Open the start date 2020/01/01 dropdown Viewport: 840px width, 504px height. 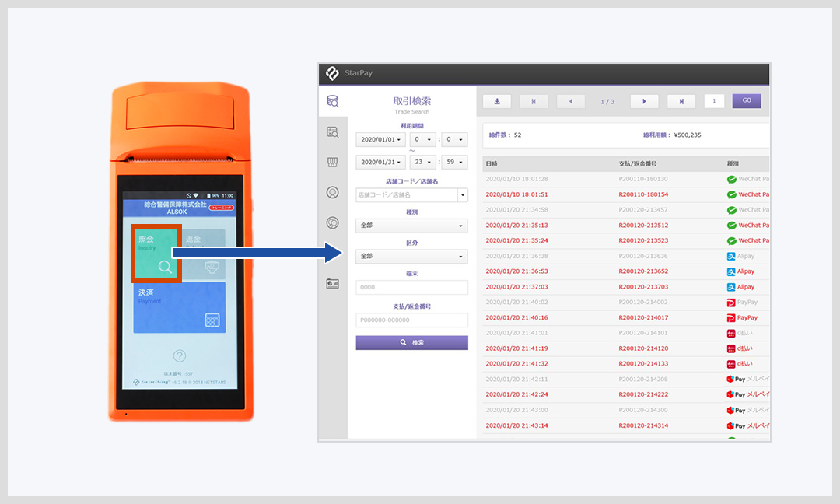[x=380, y=139]
